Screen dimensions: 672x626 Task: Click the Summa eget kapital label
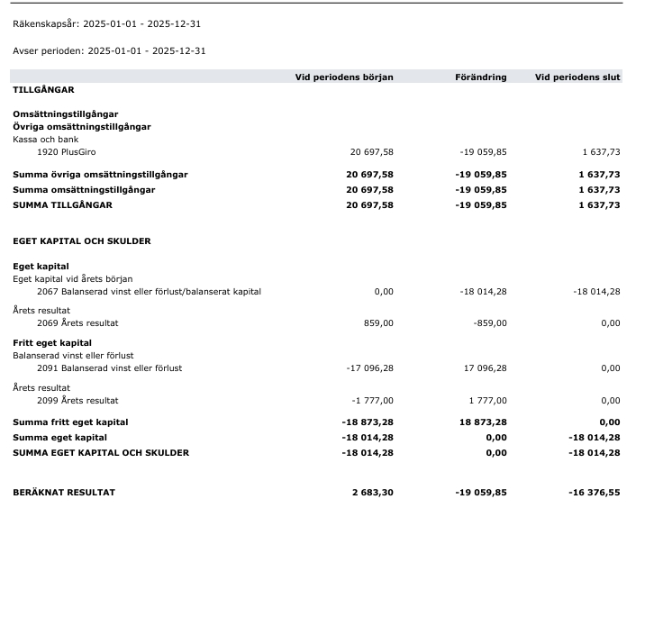tap(60, 438)
